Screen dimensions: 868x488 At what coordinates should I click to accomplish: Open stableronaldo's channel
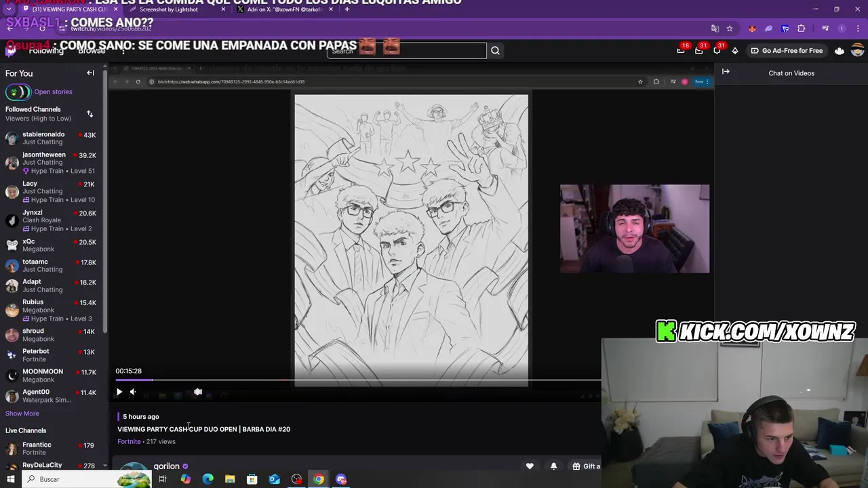tap(51, 138)
